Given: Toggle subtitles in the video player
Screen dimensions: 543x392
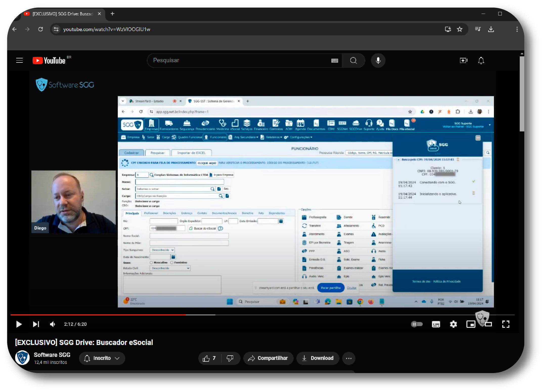Looking at the screenshot, I should (x=436, y=324).
